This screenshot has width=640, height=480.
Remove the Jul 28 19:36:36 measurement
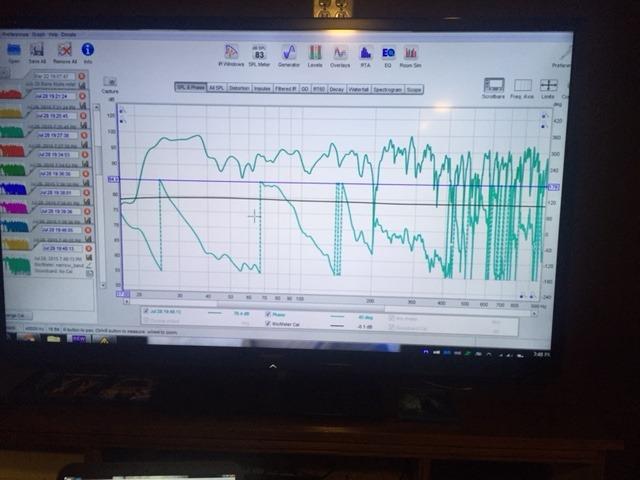click(85, 174)
